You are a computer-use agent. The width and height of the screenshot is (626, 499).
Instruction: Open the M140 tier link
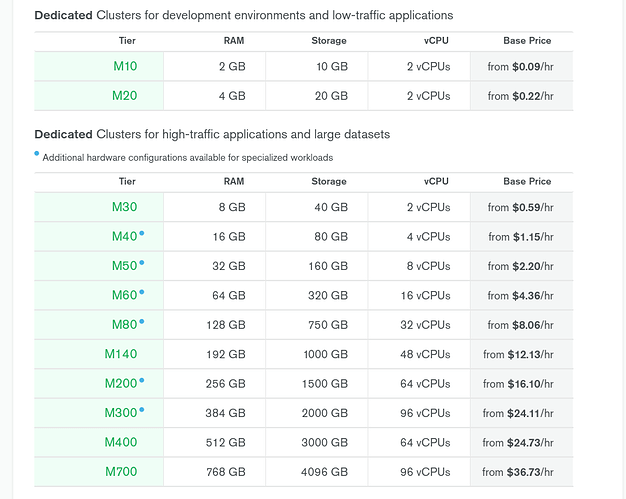click(121, 354)
